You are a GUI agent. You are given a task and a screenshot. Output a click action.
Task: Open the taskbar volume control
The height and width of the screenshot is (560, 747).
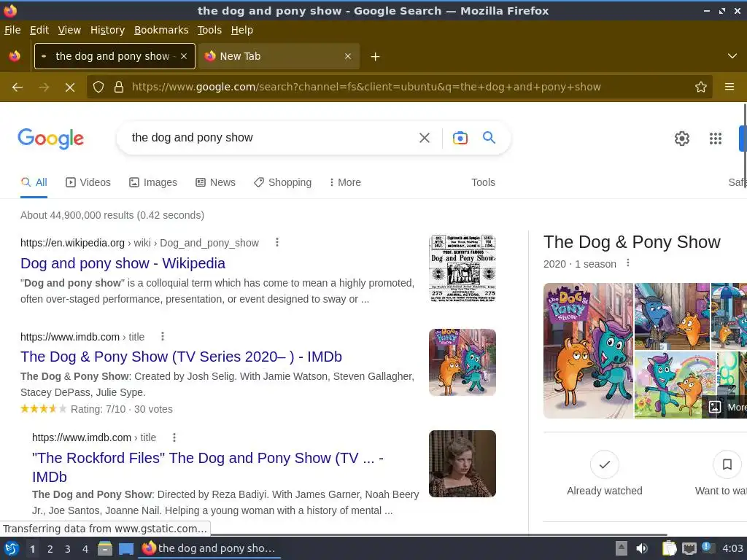click(x=642, y=548)
